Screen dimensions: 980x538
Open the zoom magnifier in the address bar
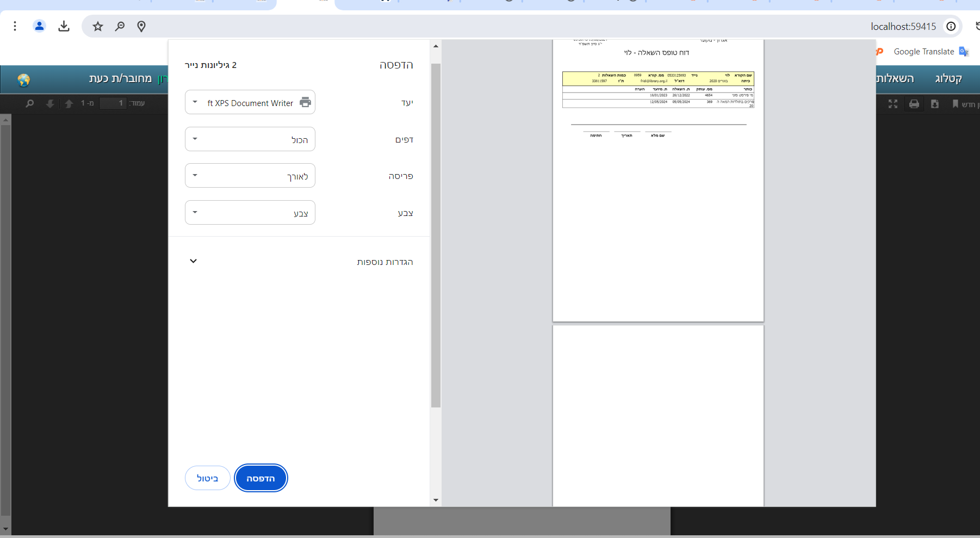click(x=120, y=26)
